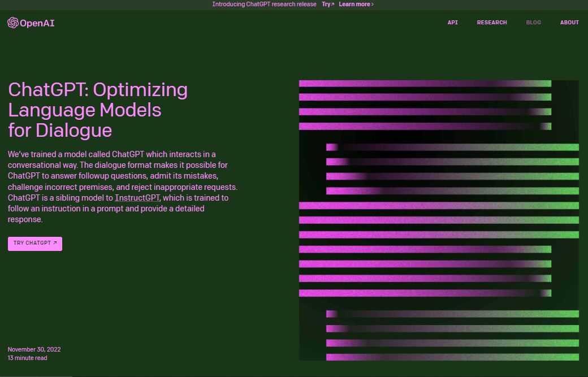Select About in the top navigation
The image size is (588, 377).
click(569, 23)
